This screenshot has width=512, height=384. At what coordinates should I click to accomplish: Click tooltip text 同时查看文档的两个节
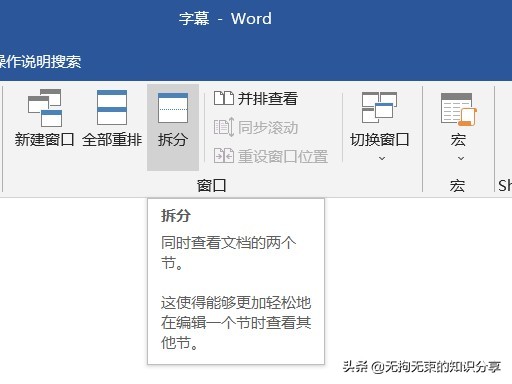pyautogui.click(x=228, y=253)
